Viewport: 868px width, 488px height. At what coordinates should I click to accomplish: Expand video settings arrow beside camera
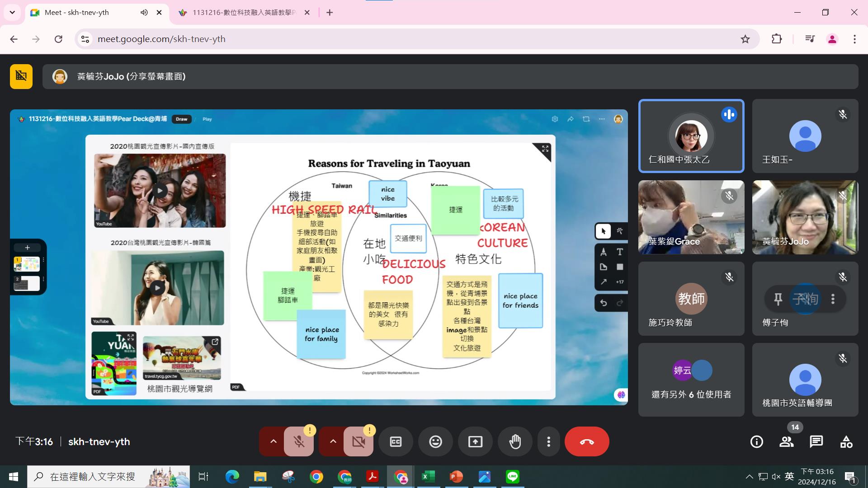pyautogui.click(x=333, y=441)
